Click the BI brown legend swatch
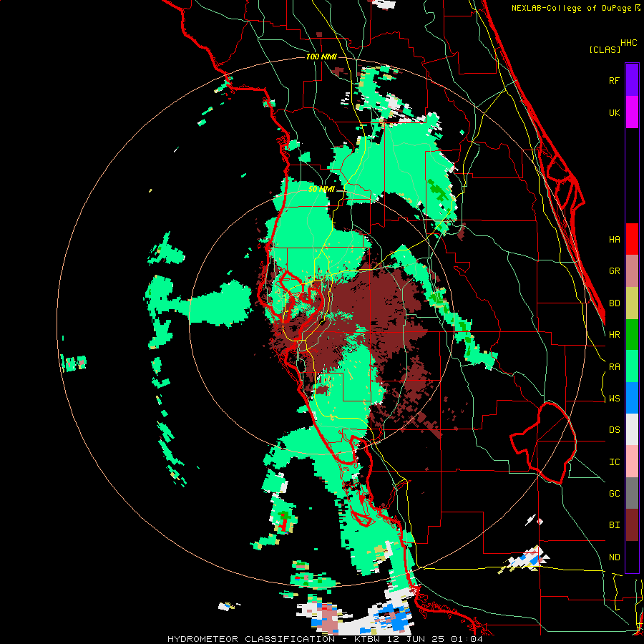 coord(632,525)
